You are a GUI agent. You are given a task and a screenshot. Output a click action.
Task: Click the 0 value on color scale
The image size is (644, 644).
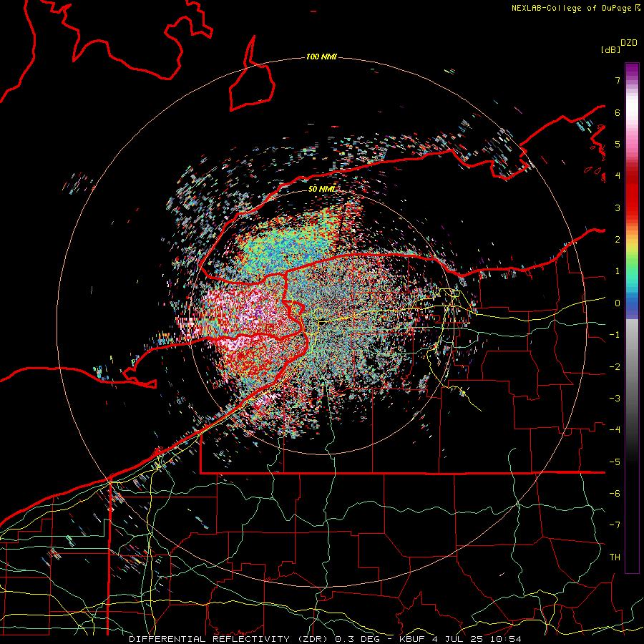point(618,303)
